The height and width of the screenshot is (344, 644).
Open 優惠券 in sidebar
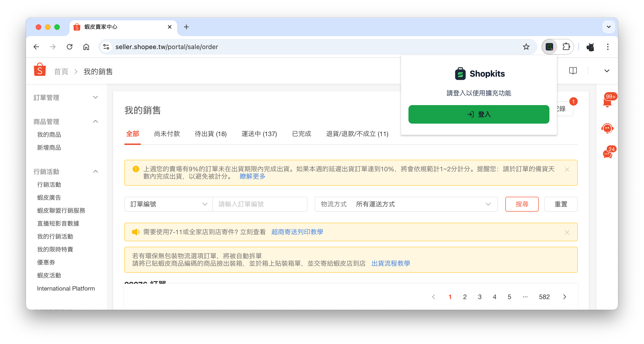(x=46, y=262)
